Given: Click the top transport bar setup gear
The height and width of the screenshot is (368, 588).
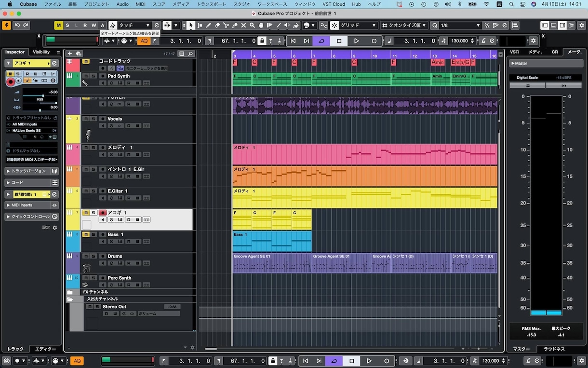Looking at the screenshot, I should click(x=534, y=41).
